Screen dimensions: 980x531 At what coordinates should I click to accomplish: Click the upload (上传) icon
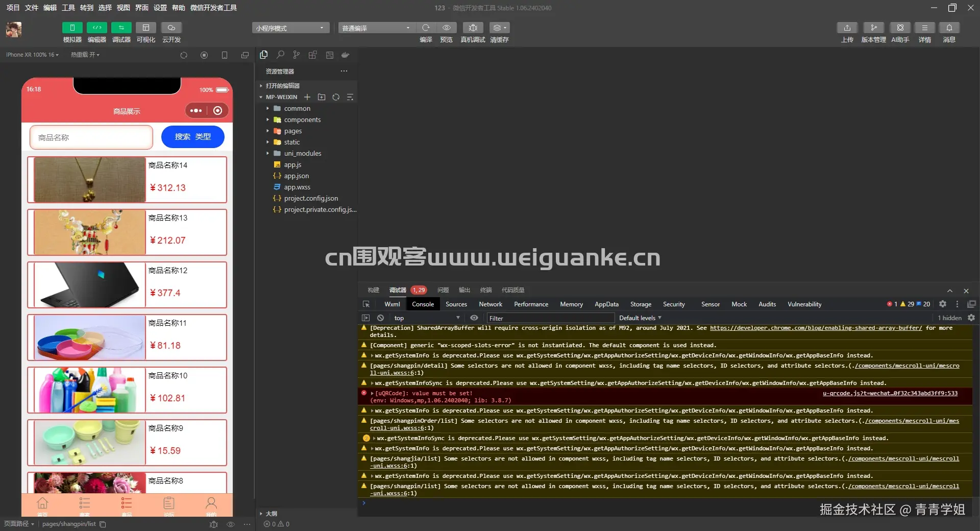(x=847, y=28)
